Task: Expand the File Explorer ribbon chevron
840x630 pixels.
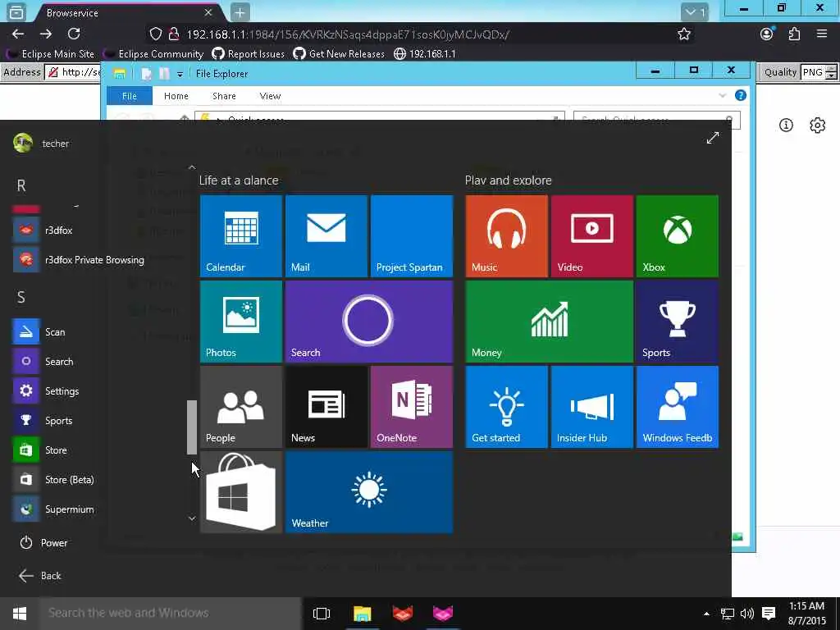Action: tap(722, 95)
